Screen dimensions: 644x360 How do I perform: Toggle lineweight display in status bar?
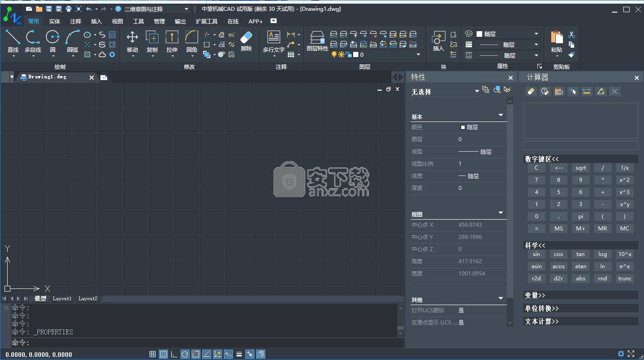coord(239,354)
